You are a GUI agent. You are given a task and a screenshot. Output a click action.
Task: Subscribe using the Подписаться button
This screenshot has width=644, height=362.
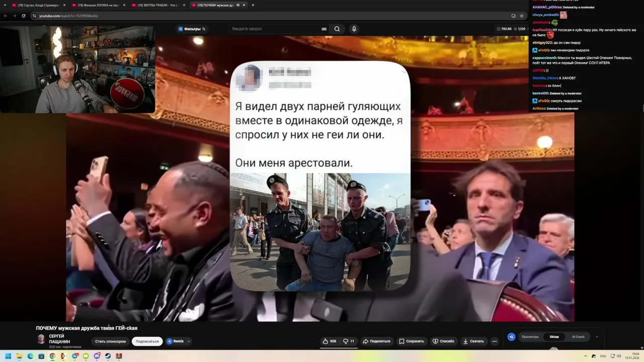[147, 341]
